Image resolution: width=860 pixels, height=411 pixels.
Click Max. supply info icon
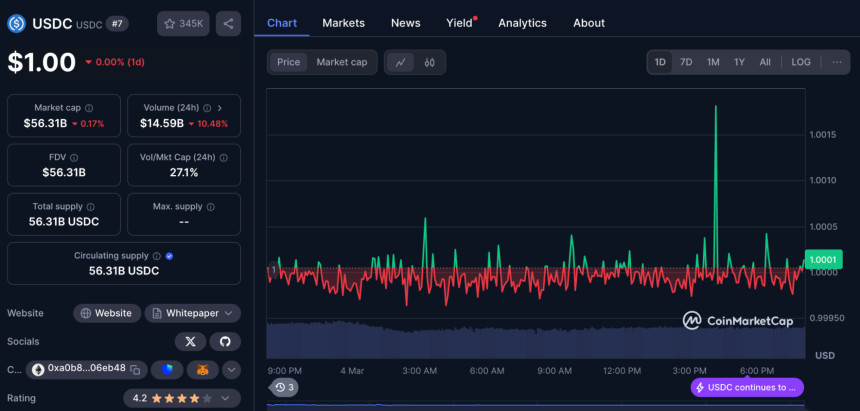pos(211,207)
